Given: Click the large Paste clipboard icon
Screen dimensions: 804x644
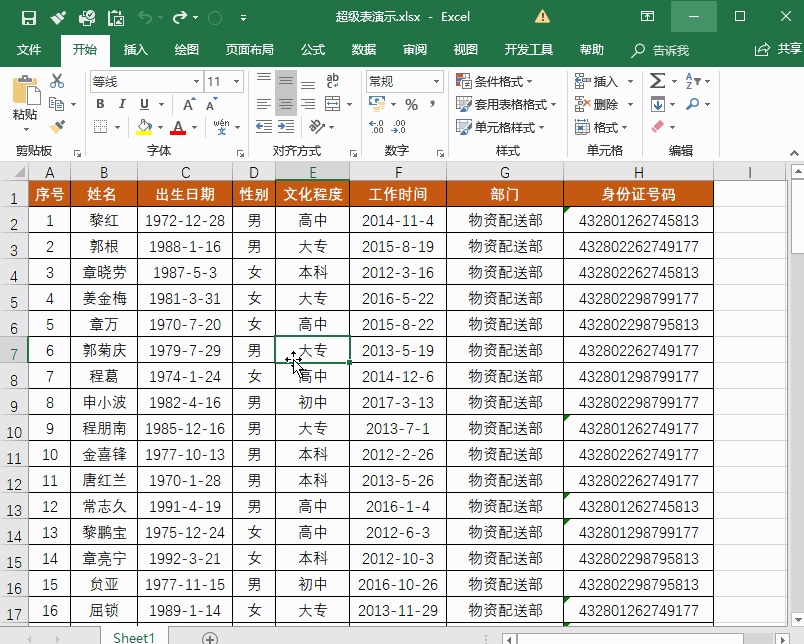Looking at the screenshot, I should click(x=26, y=91).
